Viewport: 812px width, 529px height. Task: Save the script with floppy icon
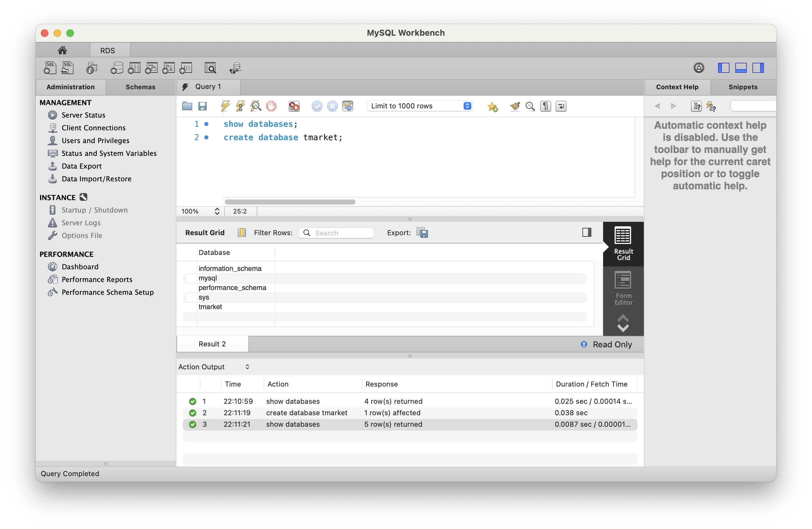pyautogui.click(x=203, y=106)
